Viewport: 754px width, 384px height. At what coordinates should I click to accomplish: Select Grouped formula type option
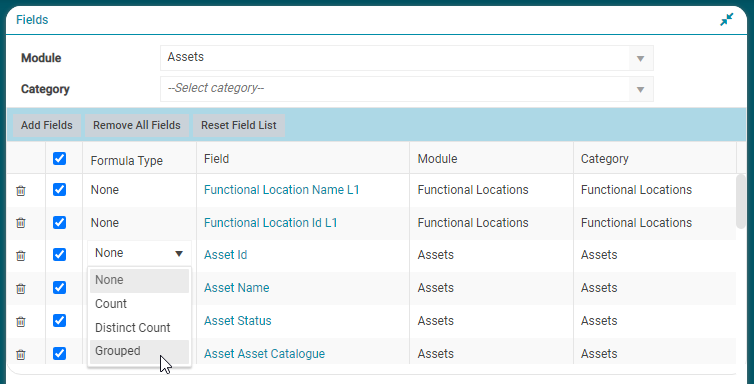point(139,351)
